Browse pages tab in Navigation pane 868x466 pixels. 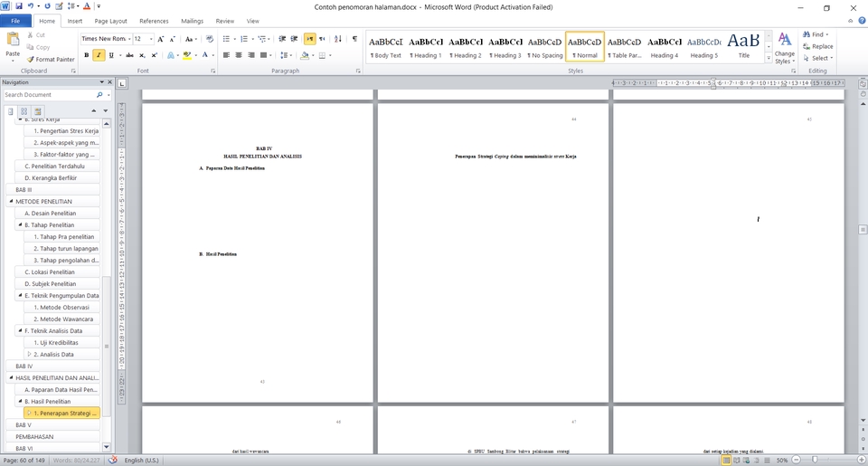(x=24, y=111)
